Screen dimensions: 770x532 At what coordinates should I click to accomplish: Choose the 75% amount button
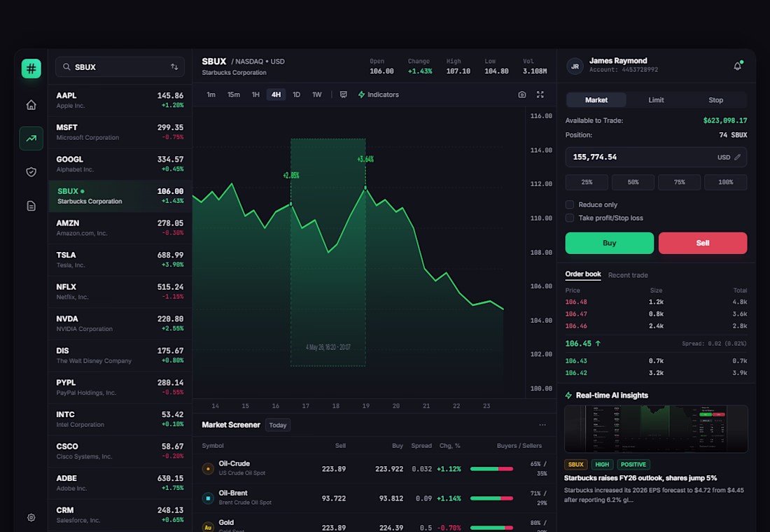(679, 182)
